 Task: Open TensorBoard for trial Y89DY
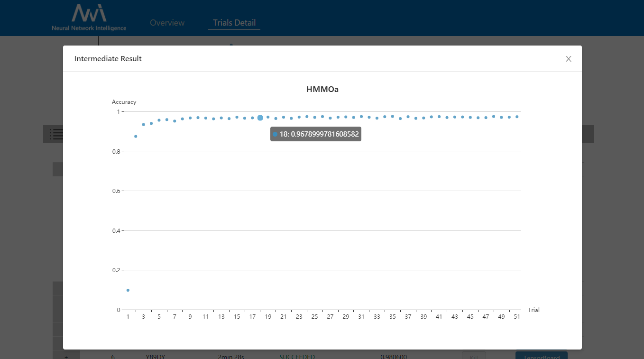click(541, 356)
